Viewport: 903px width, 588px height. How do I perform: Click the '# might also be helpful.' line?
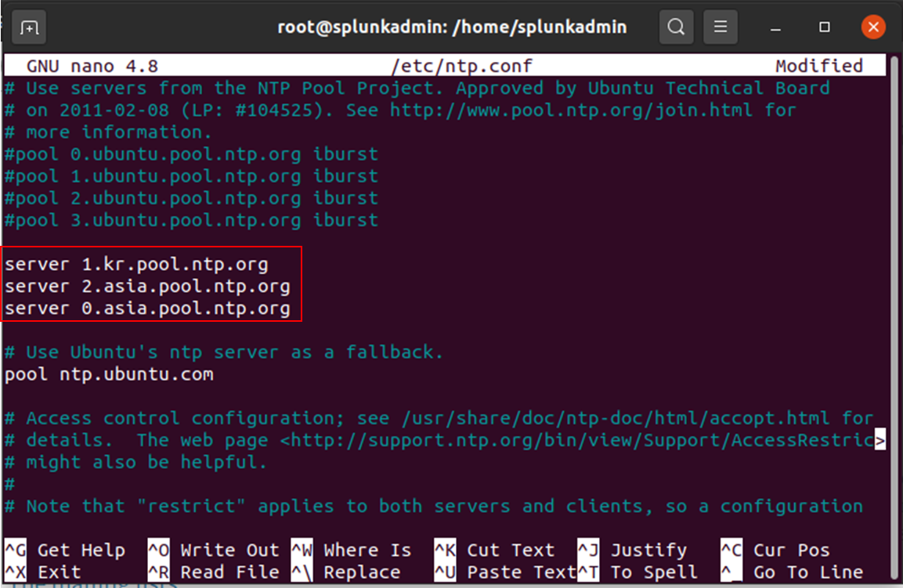click(136, 463)
